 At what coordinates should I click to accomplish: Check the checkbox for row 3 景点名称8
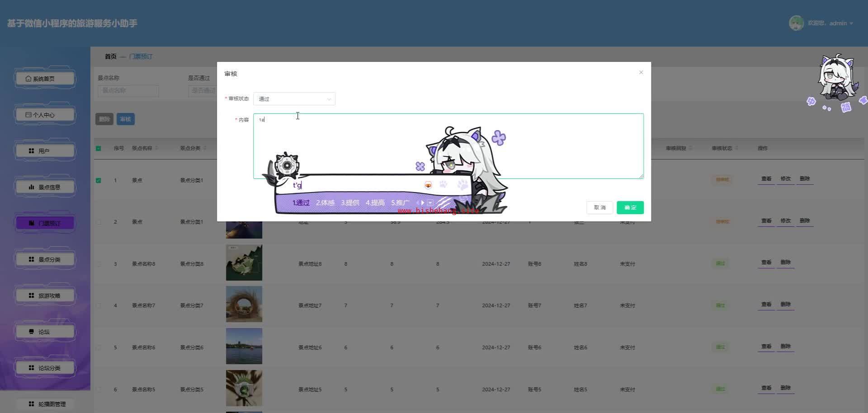99,264
